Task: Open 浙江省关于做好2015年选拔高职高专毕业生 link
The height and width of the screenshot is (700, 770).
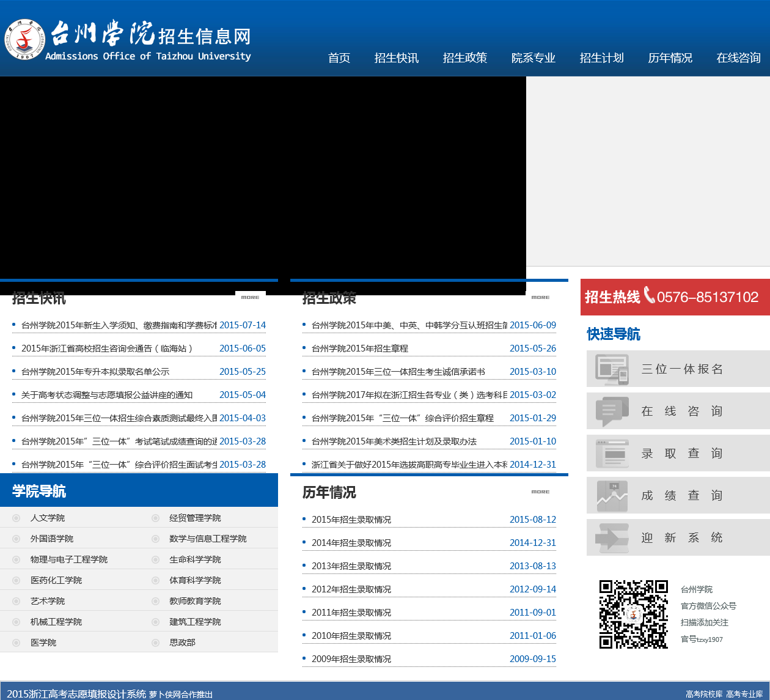Action: pyautogui.click(x=409, y=465)
